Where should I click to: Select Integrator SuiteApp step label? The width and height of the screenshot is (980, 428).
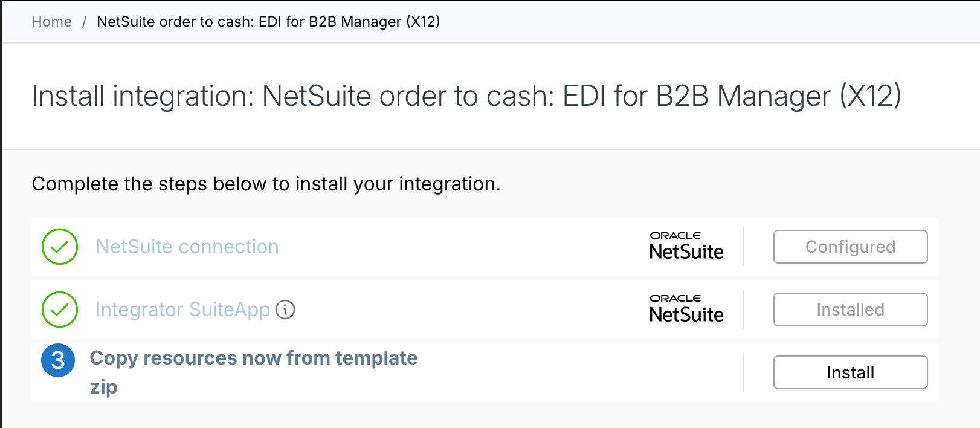[x=183, y=310]
